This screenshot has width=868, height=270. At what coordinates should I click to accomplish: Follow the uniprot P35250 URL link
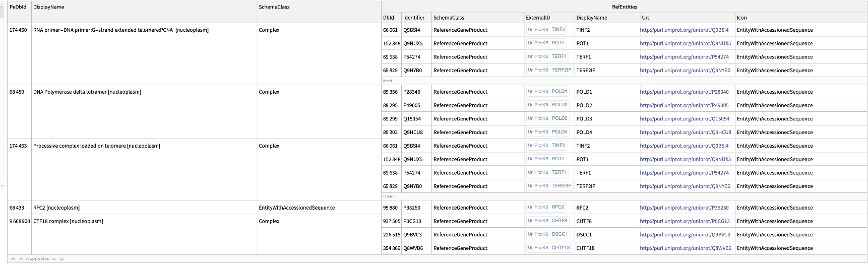pos(684,208)
